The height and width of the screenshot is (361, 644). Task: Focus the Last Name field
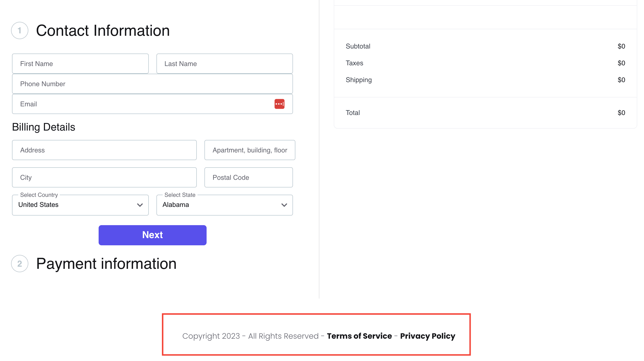point(224,64)
